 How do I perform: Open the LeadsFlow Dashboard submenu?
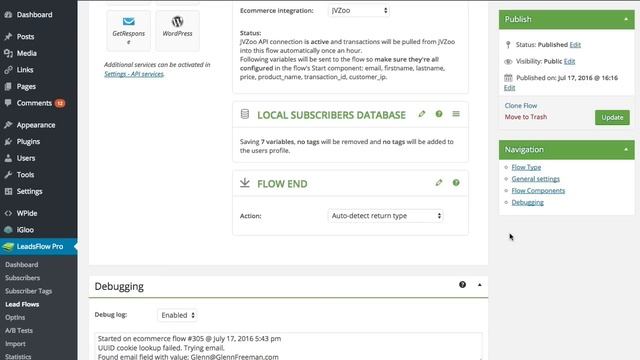pos(22,264)
